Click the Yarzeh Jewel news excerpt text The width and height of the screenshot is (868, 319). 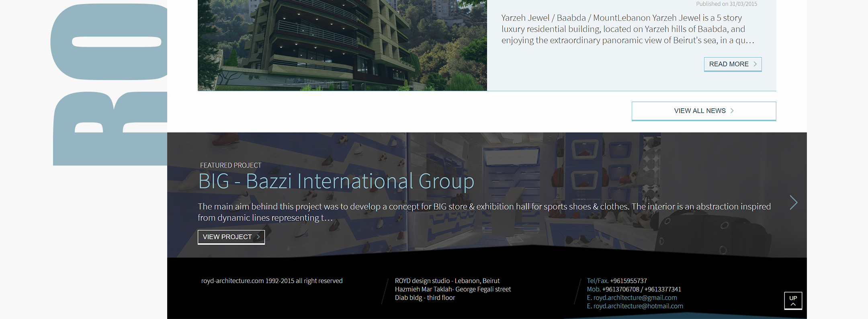(627, 29)
